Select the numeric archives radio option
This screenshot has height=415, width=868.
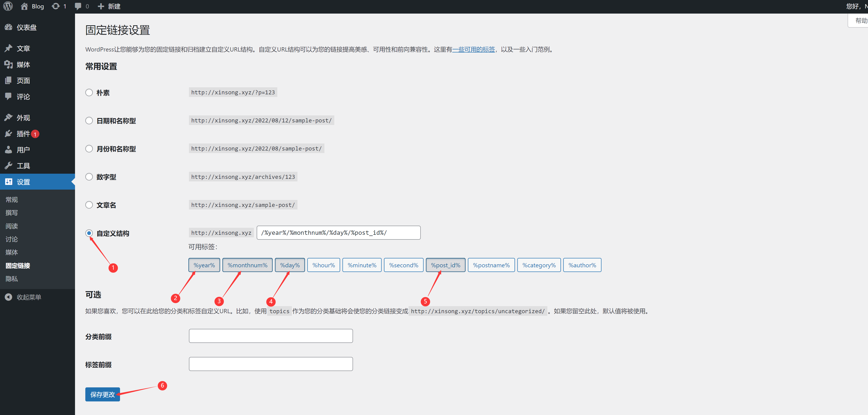89,177
